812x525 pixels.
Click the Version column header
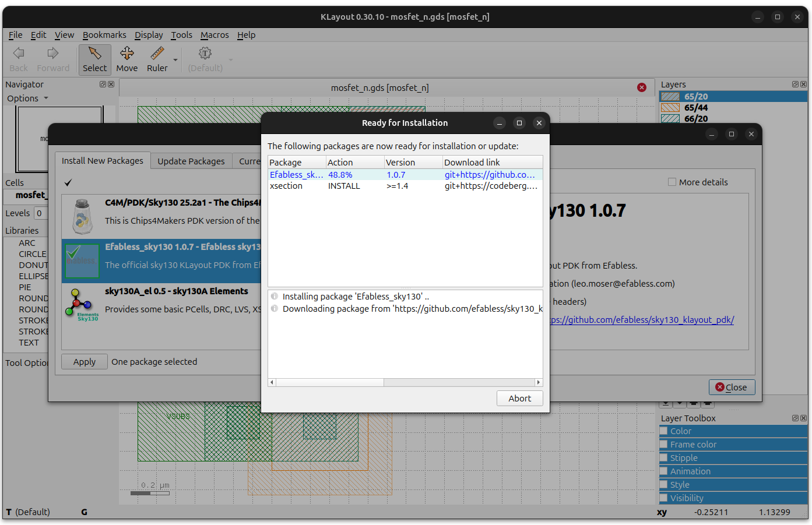click(x=413, y=163)
